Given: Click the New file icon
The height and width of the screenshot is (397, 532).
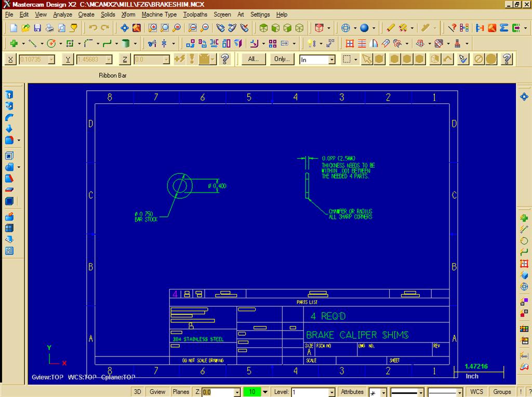Looking at the screenshot, I should [x=14, y=28].
